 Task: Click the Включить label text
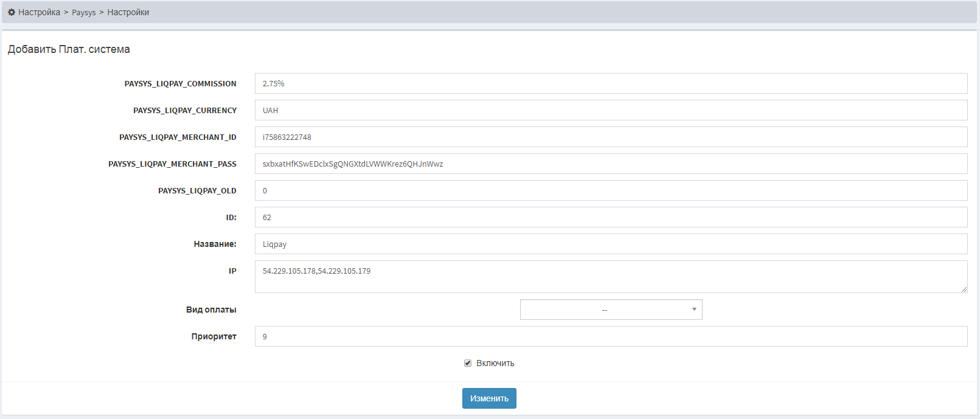pos(495,363)
